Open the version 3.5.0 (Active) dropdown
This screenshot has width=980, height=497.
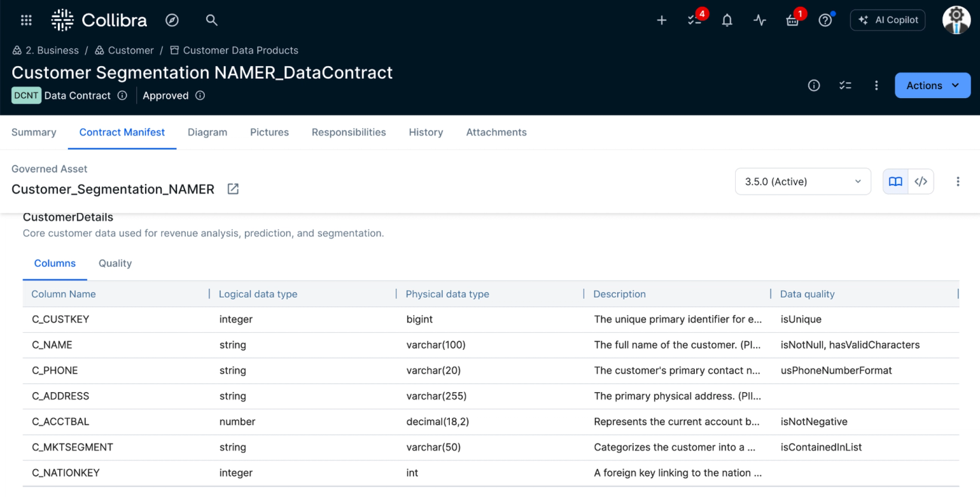coord(803,182)
